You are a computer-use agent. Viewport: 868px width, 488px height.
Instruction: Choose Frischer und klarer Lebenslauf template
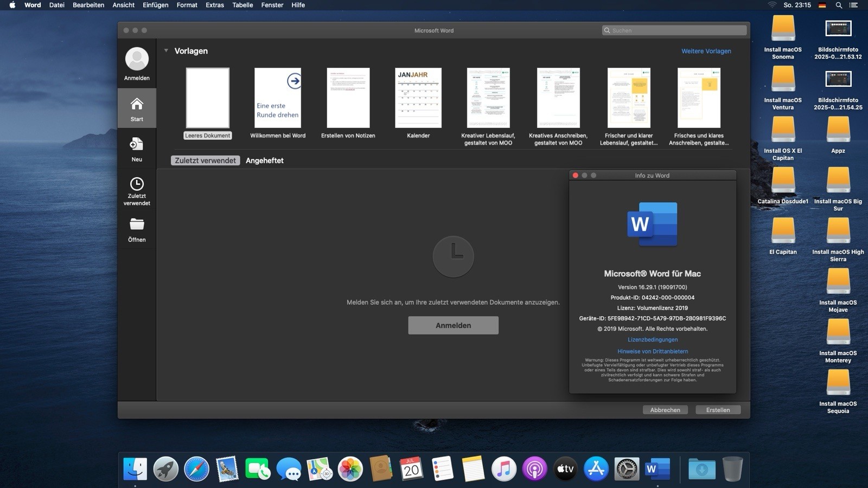[x=629, y=98]
